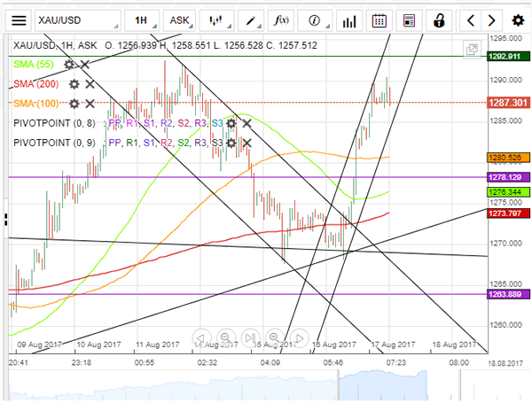Image resolution: width=532 pixels, height=403 pixels.
Task: Jump to latest bar button
Action: point(250,338)
